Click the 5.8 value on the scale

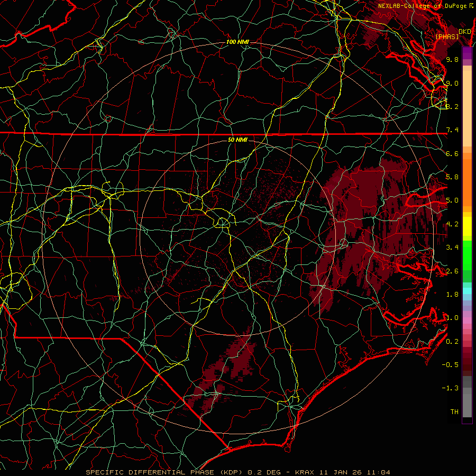[452, 177]
